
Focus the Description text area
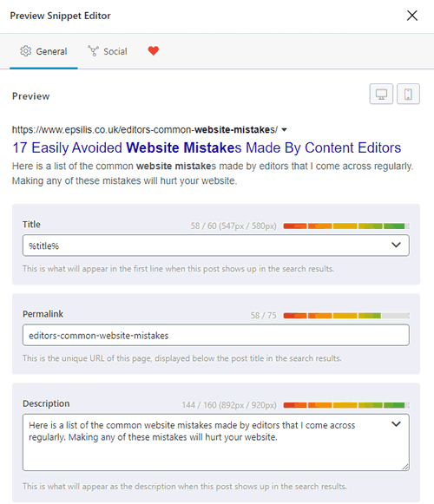[216, 442]
